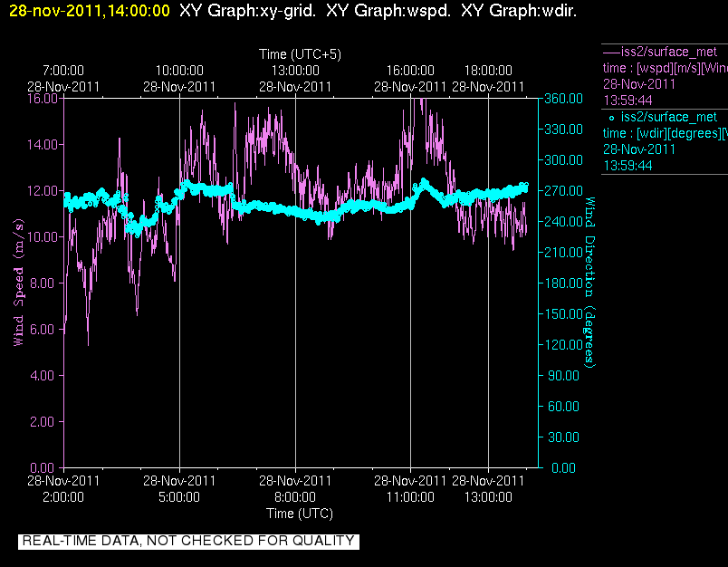Click the '10:00:00' top axis tick label
Viewport: 728px width, 567px height.
point(179,71)
